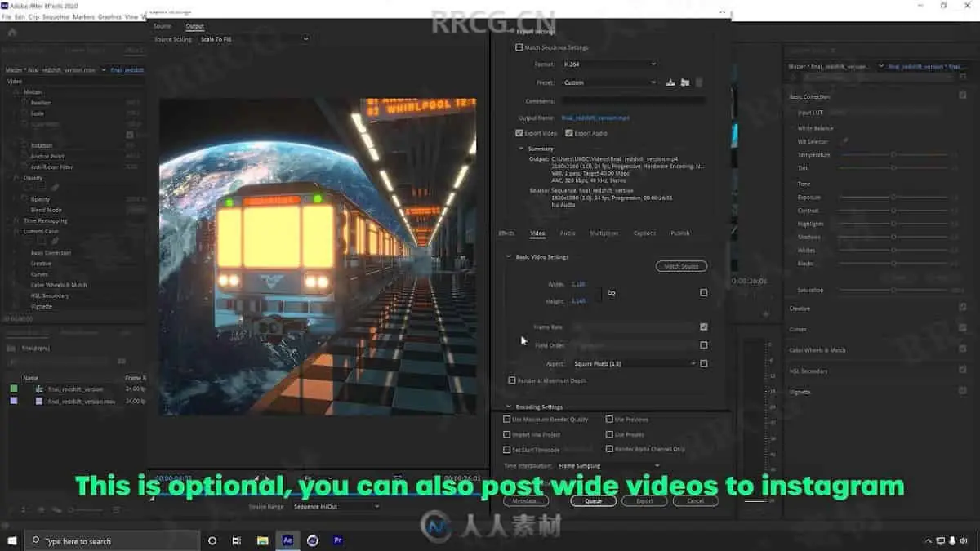Open the Captions tab
Image resolution: width=980 pixels, height=551 pixels.
(x=644, y=233)
